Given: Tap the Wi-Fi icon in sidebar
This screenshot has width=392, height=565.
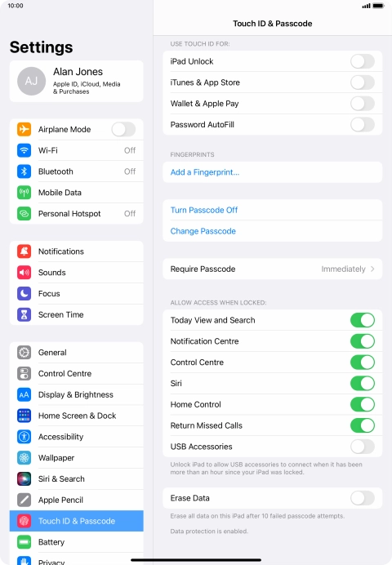Looking at the screenshot, I should (x=24, y=150).
